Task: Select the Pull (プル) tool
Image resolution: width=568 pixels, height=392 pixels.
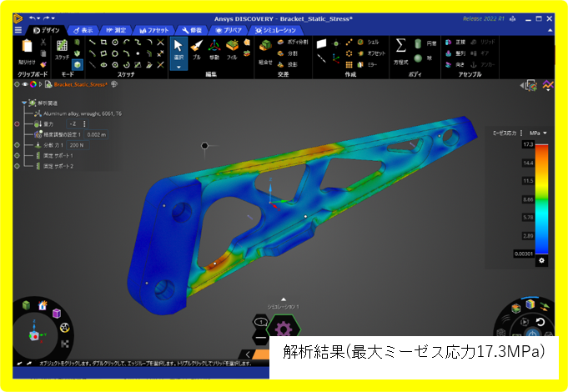Action: click(x=196, y=50)
